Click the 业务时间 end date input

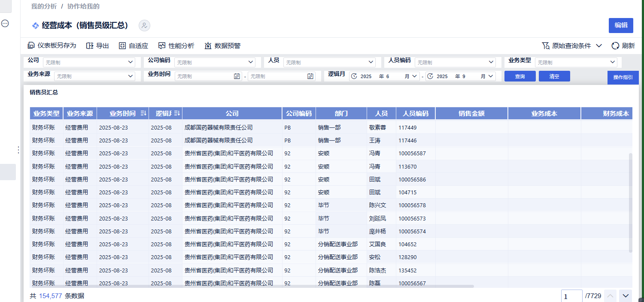[x=282, y=76]
